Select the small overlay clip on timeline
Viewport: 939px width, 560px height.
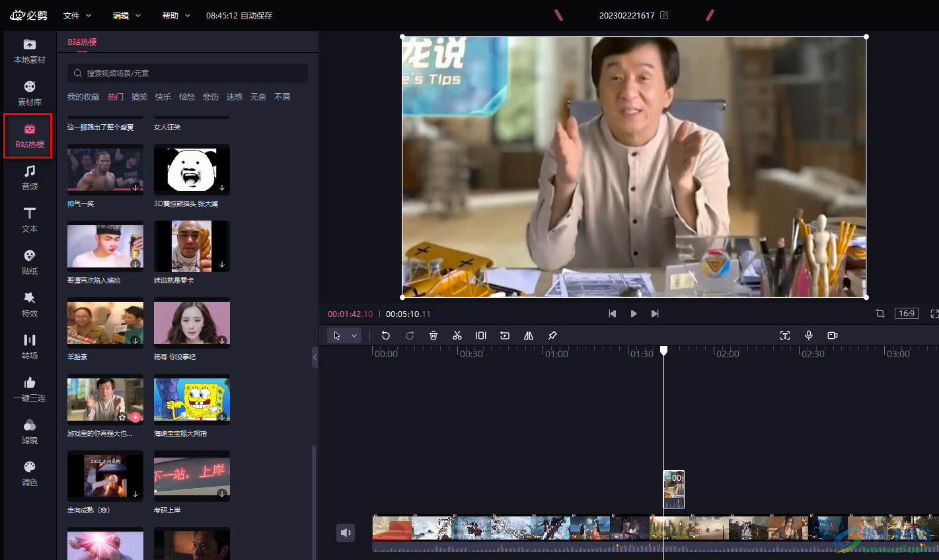coord(674,489)
